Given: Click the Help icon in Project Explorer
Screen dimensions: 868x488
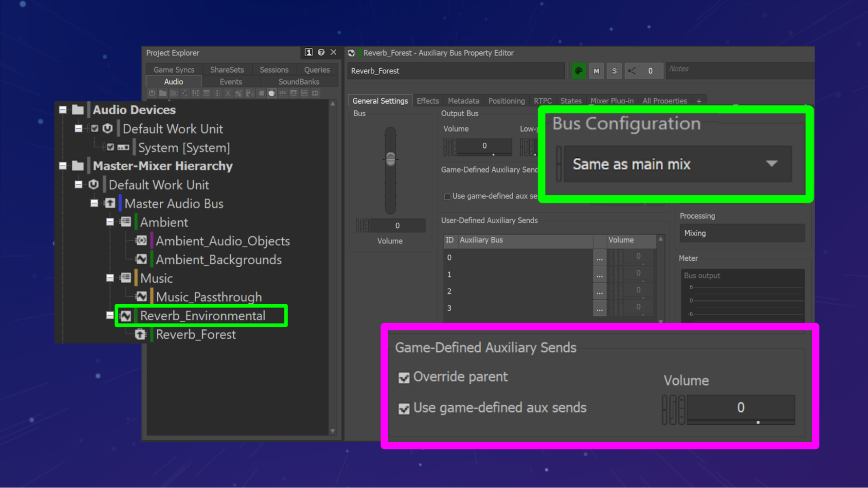Looking at the screenshot, I should [x=321, y=53].
